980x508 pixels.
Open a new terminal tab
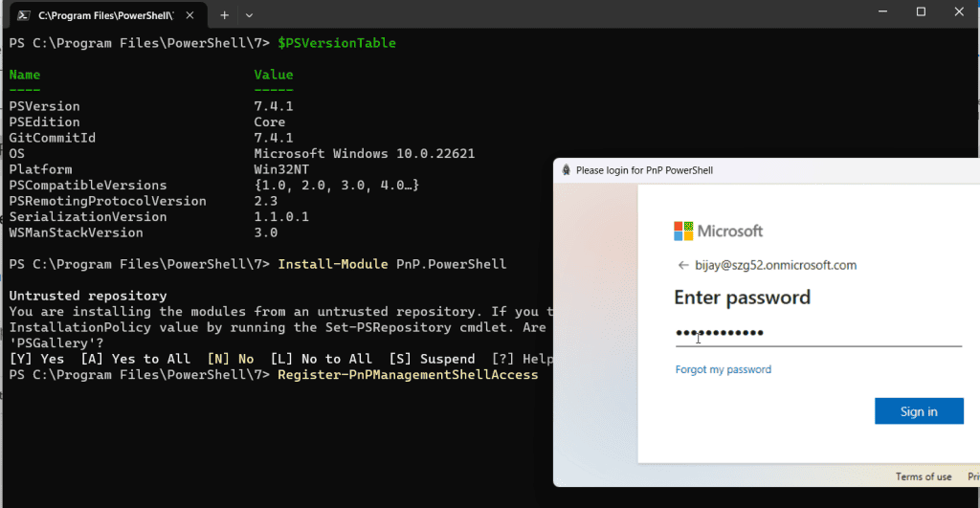coord(224,15)
